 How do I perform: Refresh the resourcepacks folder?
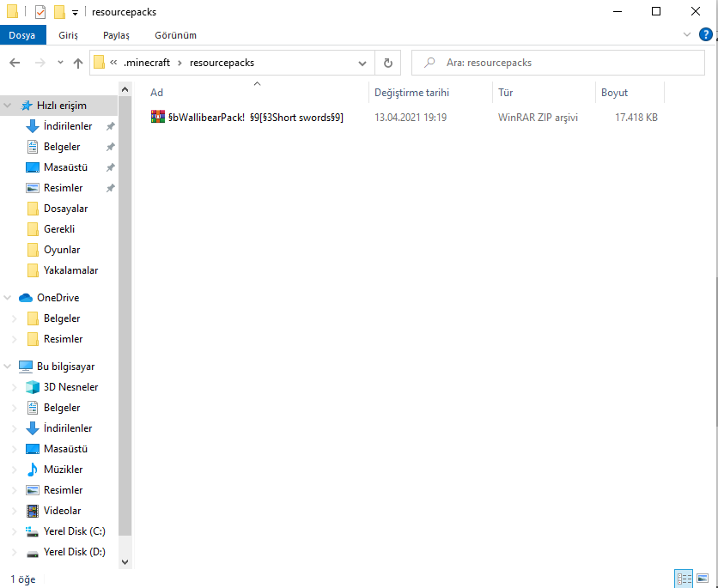388,64
